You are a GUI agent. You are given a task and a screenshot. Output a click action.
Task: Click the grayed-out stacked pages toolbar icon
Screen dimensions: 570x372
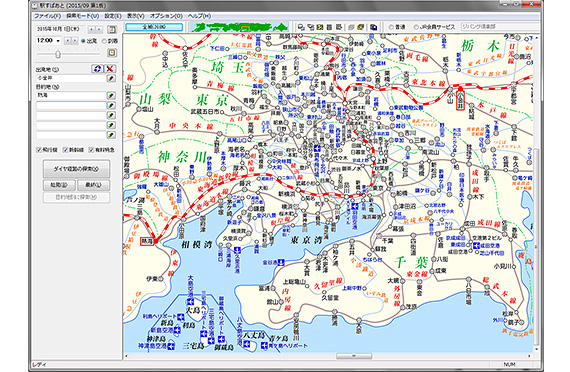coord(352,27)
